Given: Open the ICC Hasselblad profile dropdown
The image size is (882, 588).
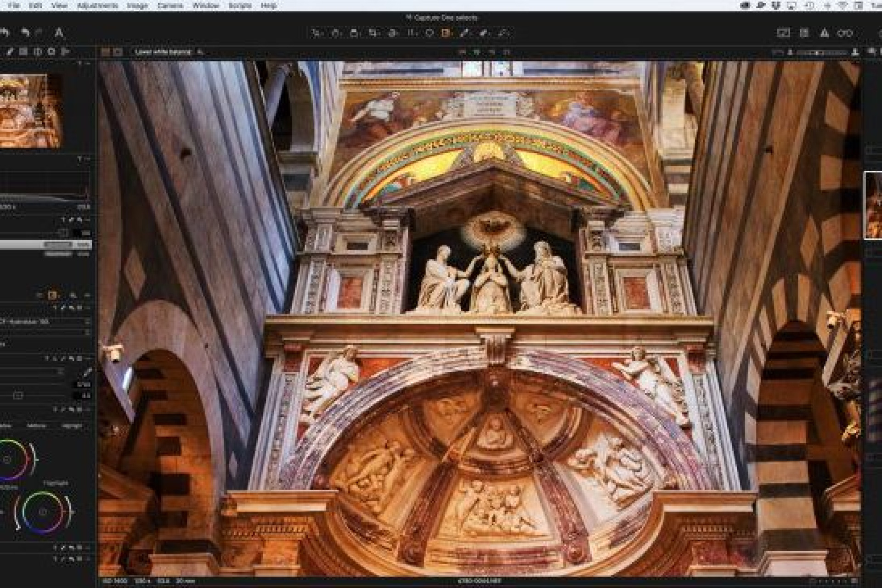Looking at the screenshot, I should [x=45, y=322].
